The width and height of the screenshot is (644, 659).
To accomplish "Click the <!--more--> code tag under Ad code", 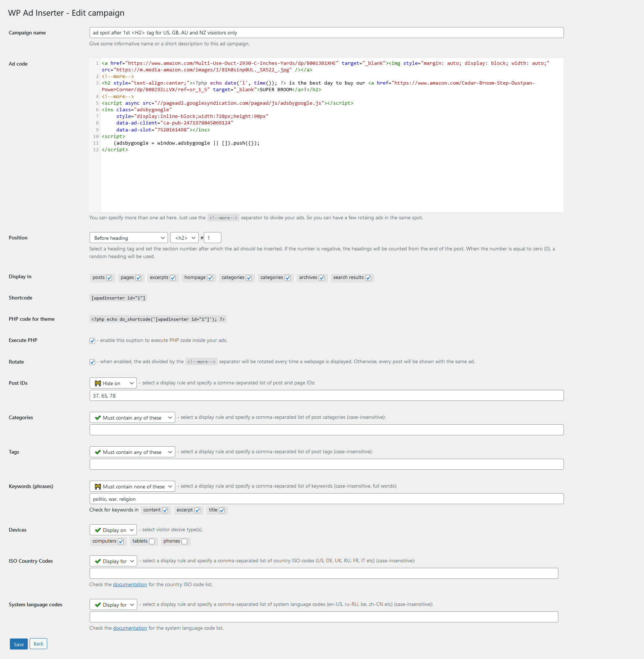I will [x=223, y=218].
